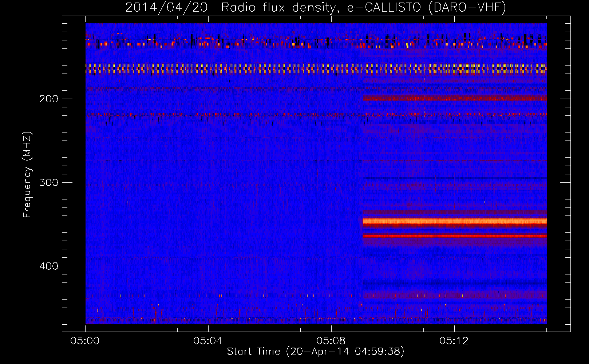Click the 300 frequency tick label
The height and width of the screenshot is (364, 589).
(x=49, y=182)
